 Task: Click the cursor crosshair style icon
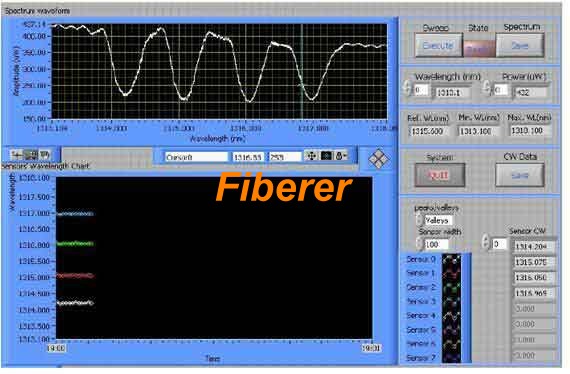tap(312, 156)
